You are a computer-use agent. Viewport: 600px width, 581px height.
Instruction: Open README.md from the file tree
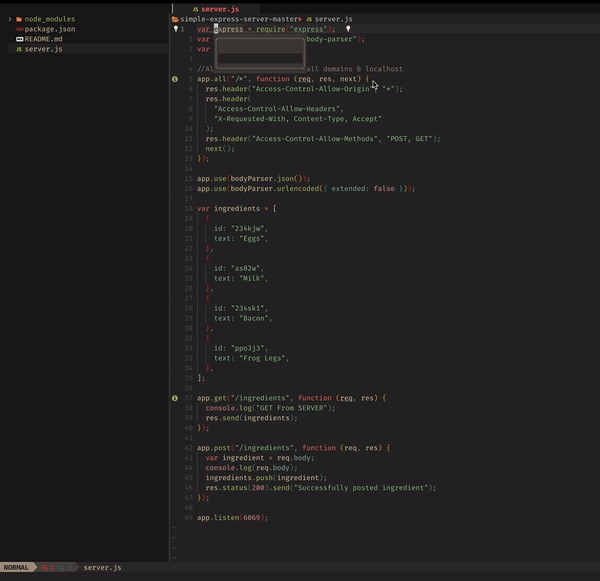tap(43, 39)
